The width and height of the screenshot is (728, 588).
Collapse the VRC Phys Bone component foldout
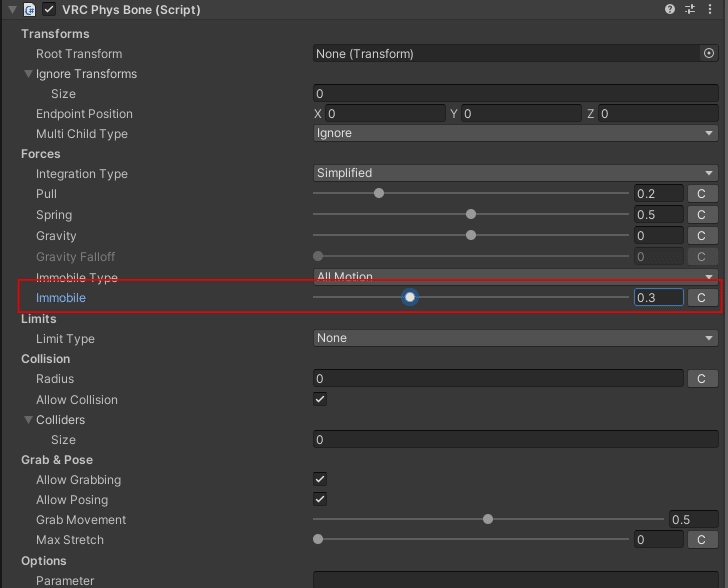[13, 9]
